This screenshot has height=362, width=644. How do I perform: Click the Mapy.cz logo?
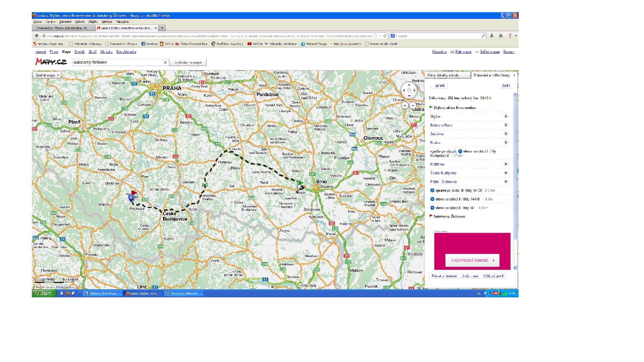tap(51, 62)
